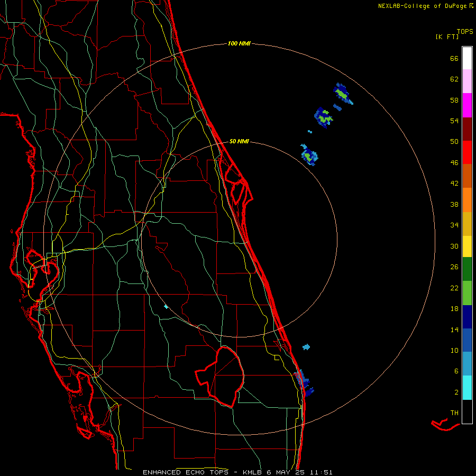Image resolution: width=476 pixels, height=476 pixels.
Task: Click the legend value '30'
Action: [x=454, y=246]
